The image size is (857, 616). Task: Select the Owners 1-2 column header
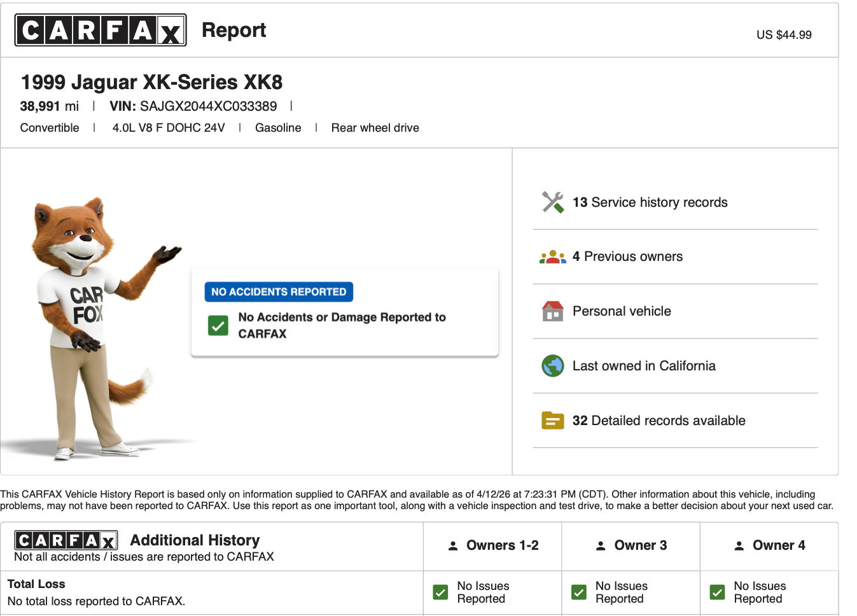492,546
